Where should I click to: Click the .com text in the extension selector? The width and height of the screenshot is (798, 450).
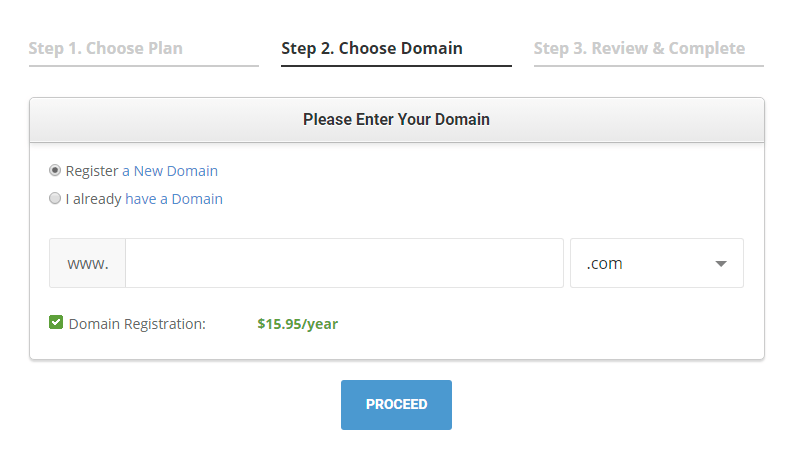point(605,264)
